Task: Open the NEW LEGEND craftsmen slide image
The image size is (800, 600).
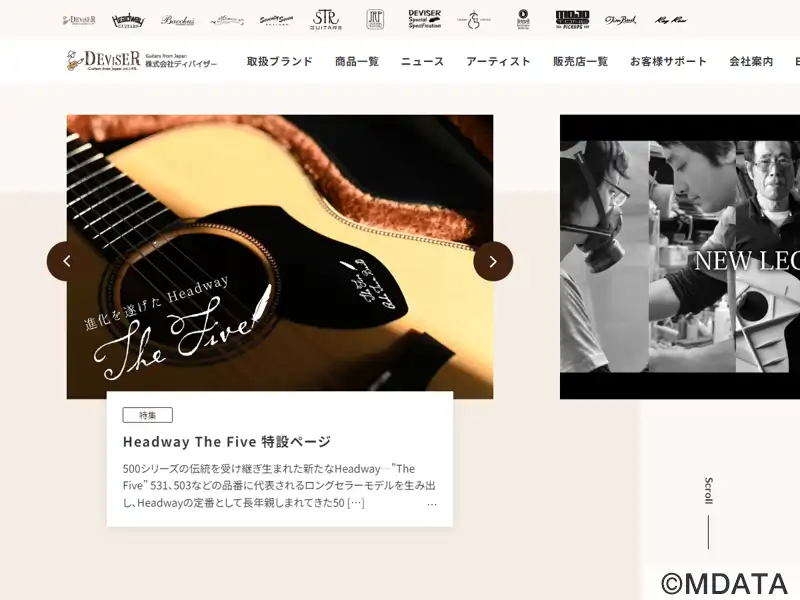Action: pyautogui.click(x=680, y=257)
